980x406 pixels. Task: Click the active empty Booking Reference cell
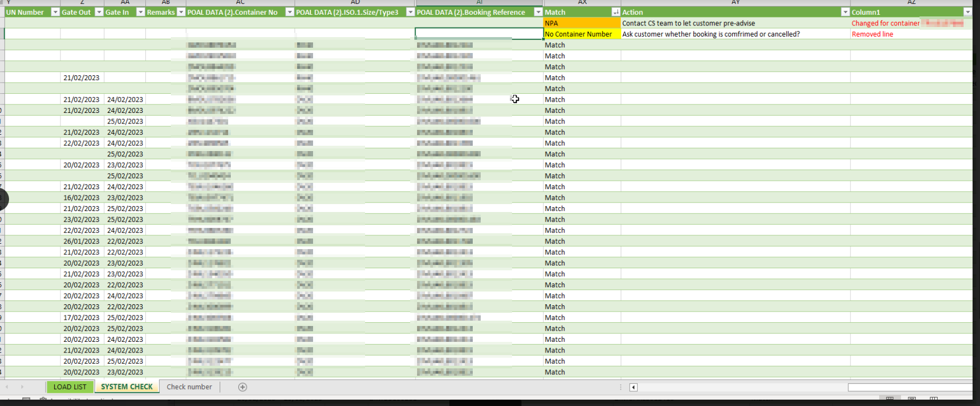[x=479, y=33]
